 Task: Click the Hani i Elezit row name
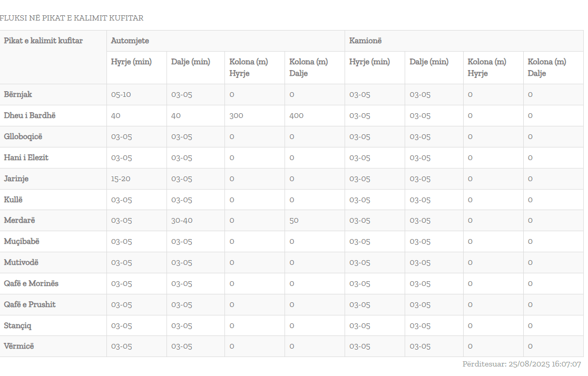26,157
